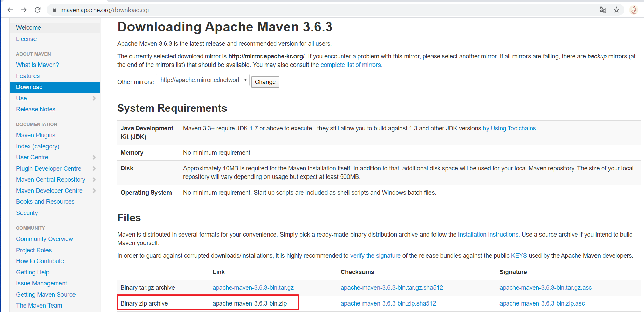Open Maven Developer Centre sidebar link

(49, 191)
